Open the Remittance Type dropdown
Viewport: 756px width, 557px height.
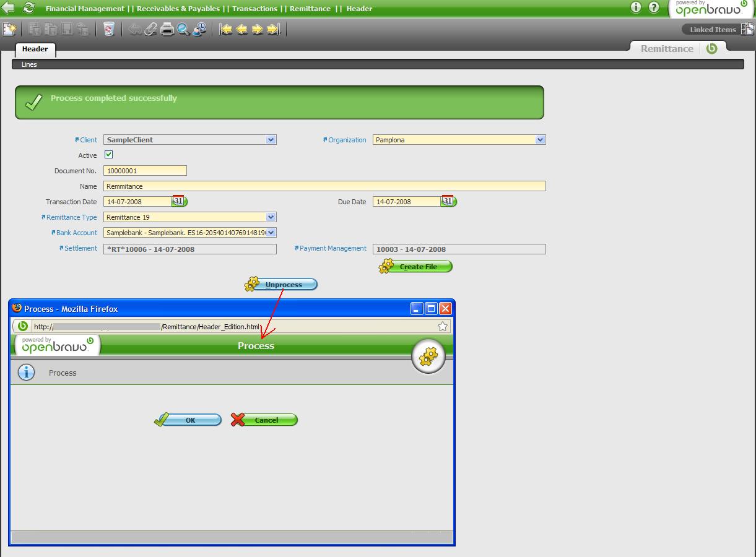click(271, 217)
